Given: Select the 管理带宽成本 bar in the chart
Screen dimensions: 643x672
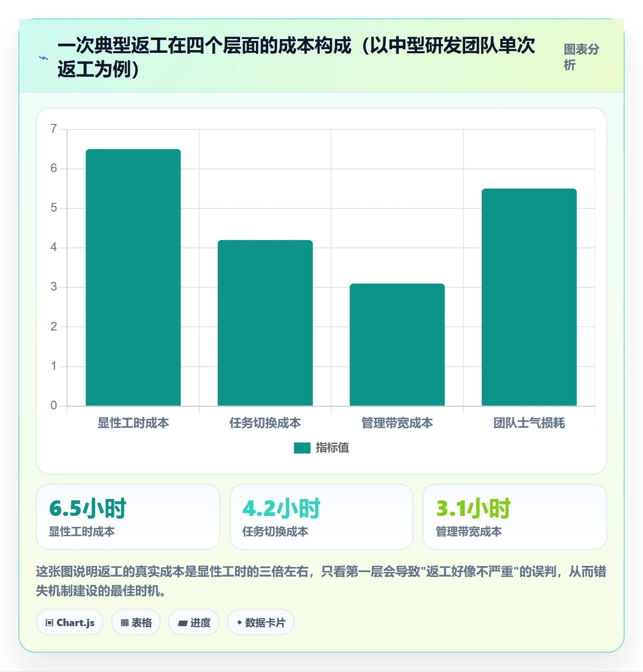Looking at the screenshot, I should 397,345.
